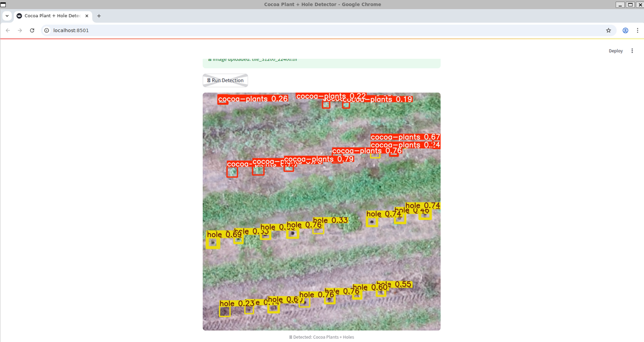
Task: Open the Deploy menu
Action: point(615,51)
